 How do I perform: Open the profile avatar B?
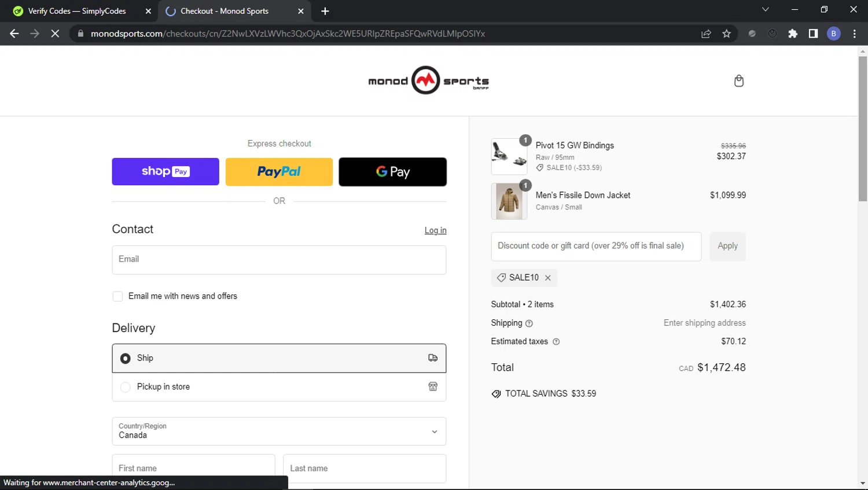tap(834, 34)
